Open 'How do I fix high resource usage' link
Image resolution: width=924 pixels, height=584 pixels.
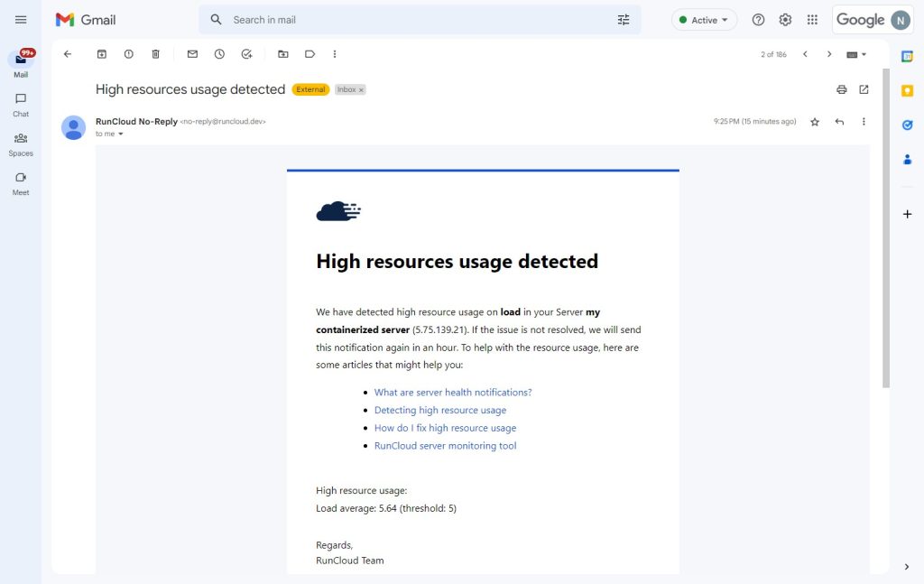click(x=445, y=428)
